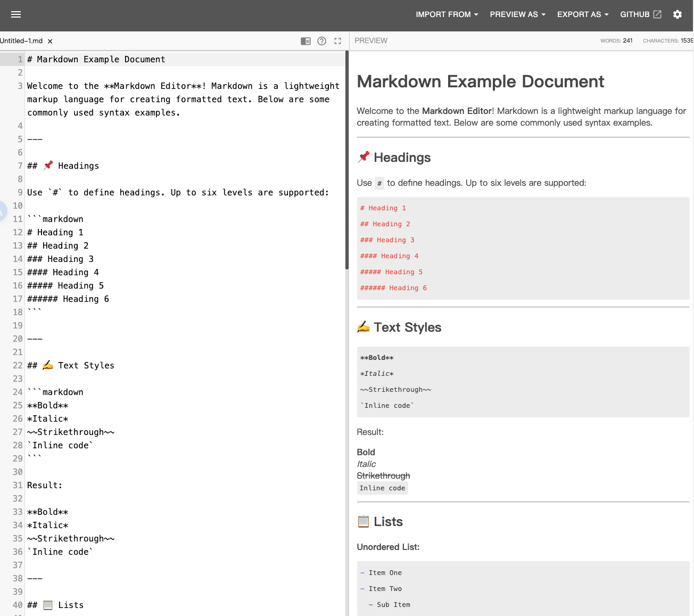The image size is (694, 616).
Task: Click the Heading 1 code line in preview
Action: 383,208
